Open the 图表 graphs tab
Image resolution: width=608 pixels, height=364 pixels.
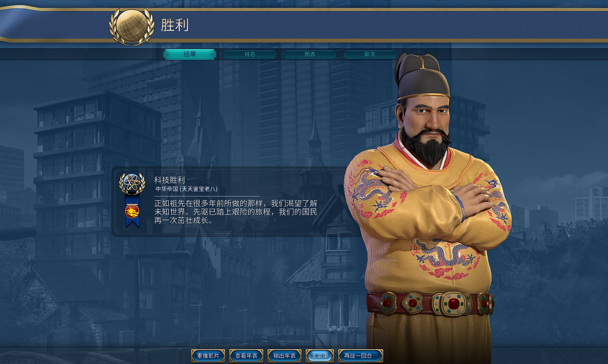pyautogui.click(x=310, y=54)
